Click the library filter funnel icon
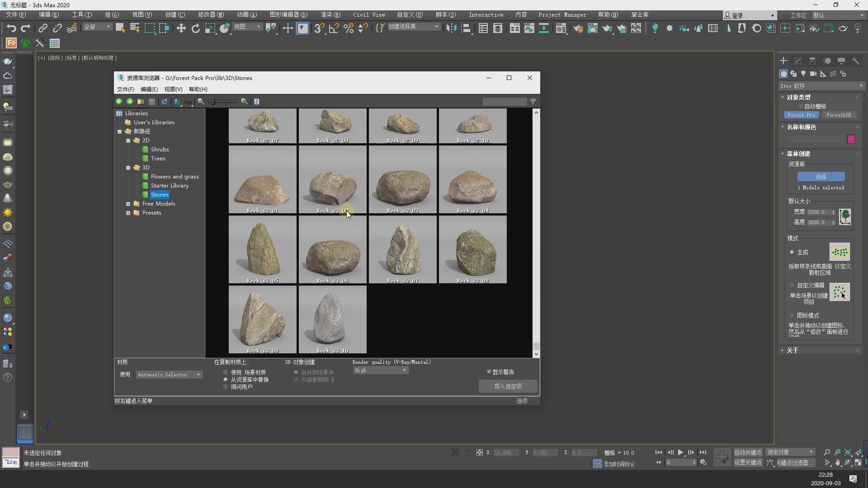Viewport: 868px width, 488px height. point(533,102)
